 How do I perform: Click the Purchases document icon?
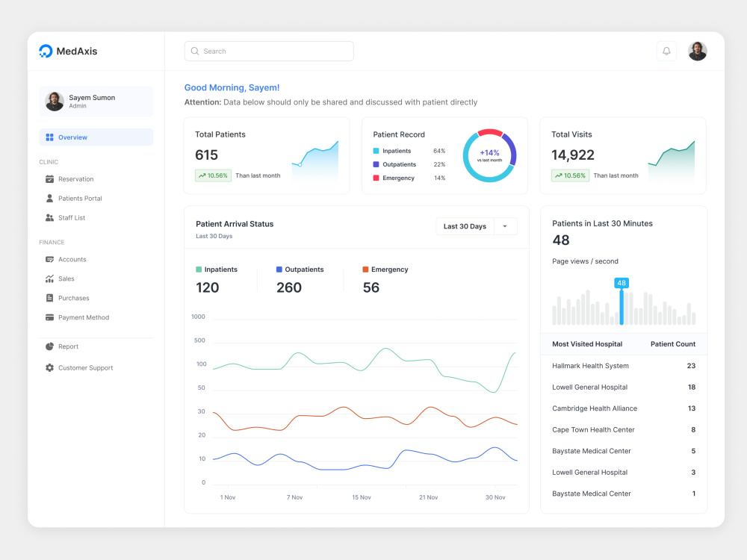coord(49,298)
